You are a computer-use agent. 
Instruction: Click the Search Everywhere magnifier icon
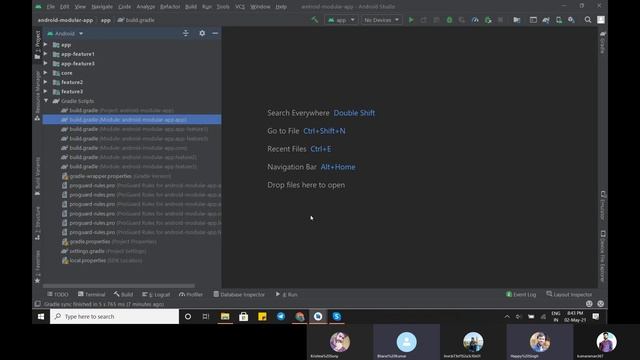tap(588, 20)
